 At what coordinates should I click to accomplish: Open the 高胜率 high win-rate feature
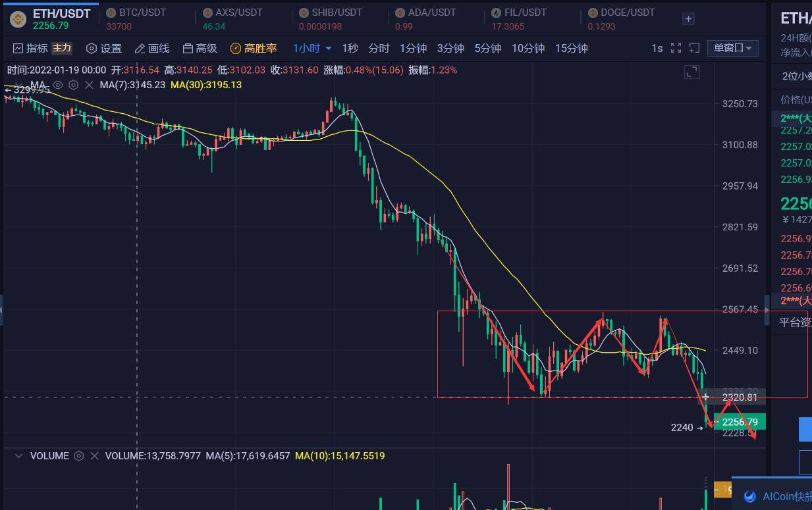(x=254, y=48)
